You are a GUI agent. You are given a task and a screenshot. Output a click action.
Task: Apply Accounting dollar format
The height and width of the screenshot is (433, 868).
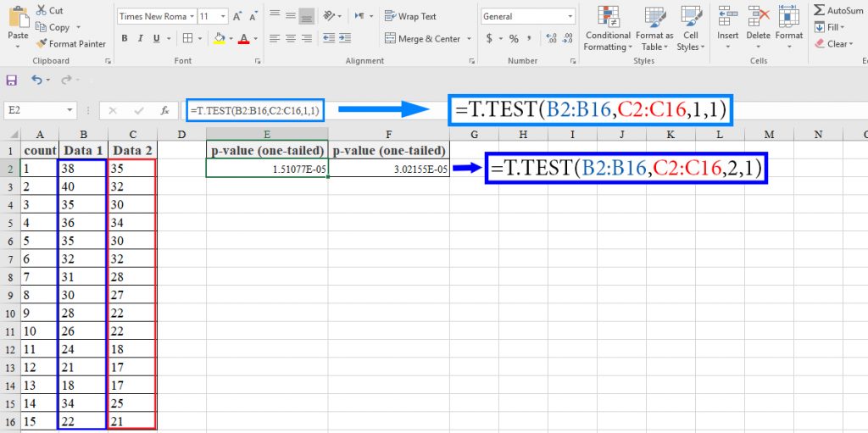[x=489, y=39]
